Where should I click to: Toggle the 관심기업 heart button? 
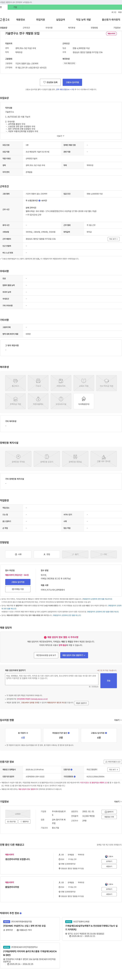(x=11, y=821)
